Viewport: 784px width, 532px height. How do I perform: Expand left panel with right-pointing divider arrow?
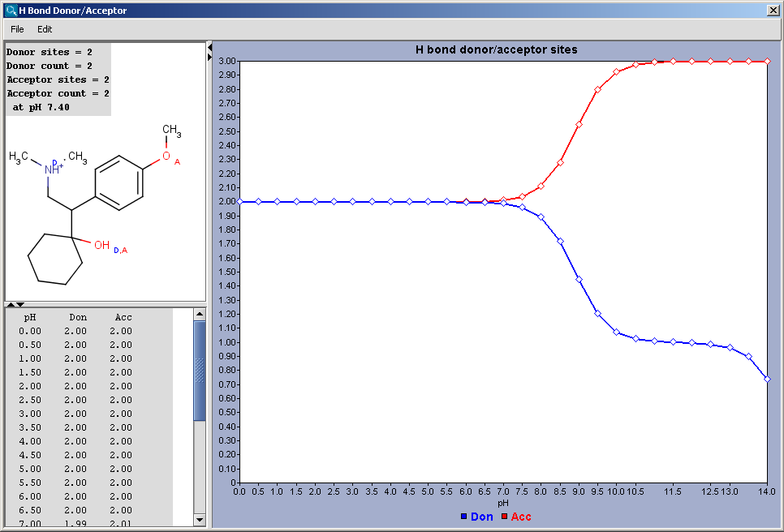(209, 58)
